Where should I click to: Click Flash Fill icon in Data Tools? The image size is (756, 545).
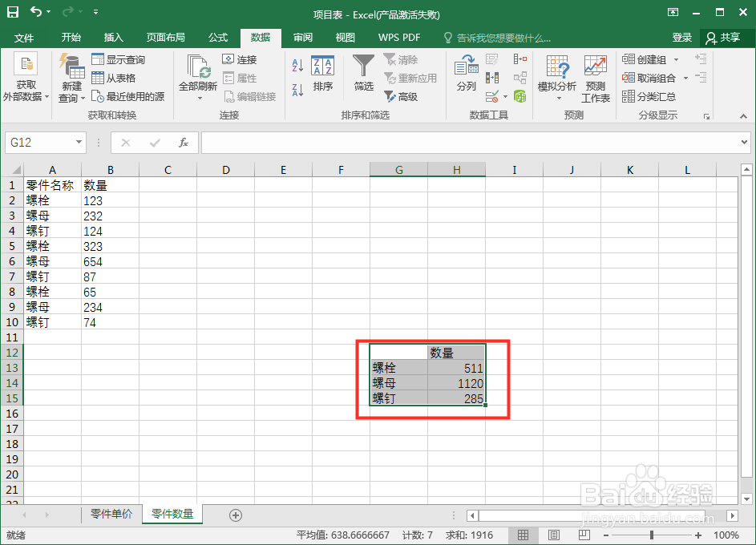coord(491,59)
